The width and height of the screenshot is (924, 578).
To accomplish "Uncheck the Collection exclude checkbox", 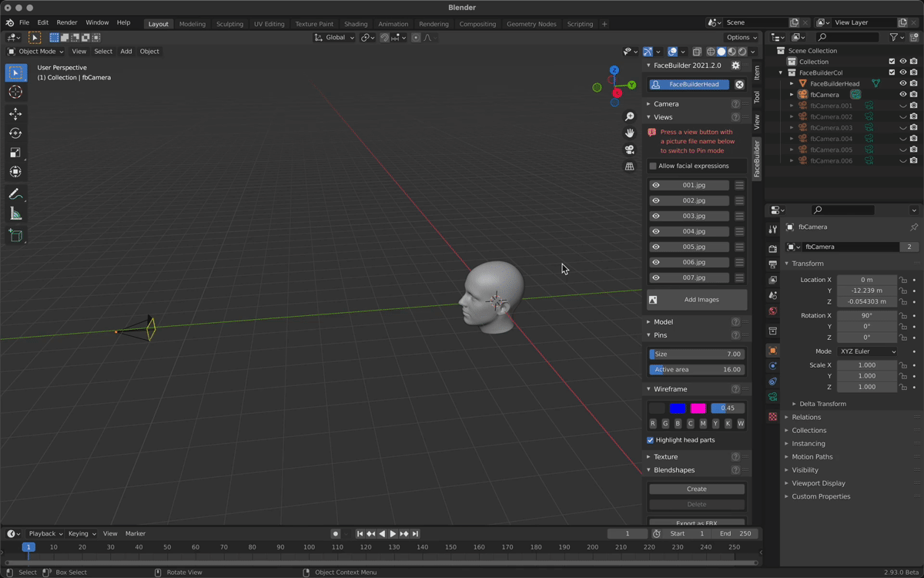I will coord(892,62).
